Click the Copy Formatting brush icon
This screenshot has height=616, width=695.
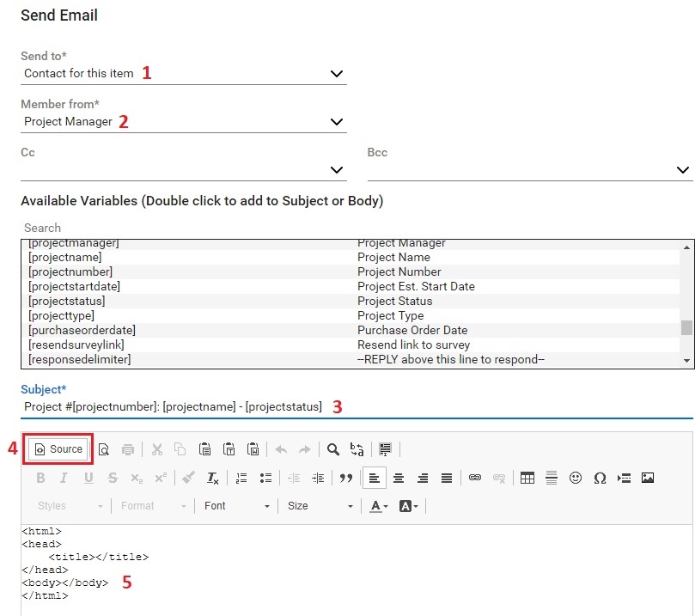188,478
